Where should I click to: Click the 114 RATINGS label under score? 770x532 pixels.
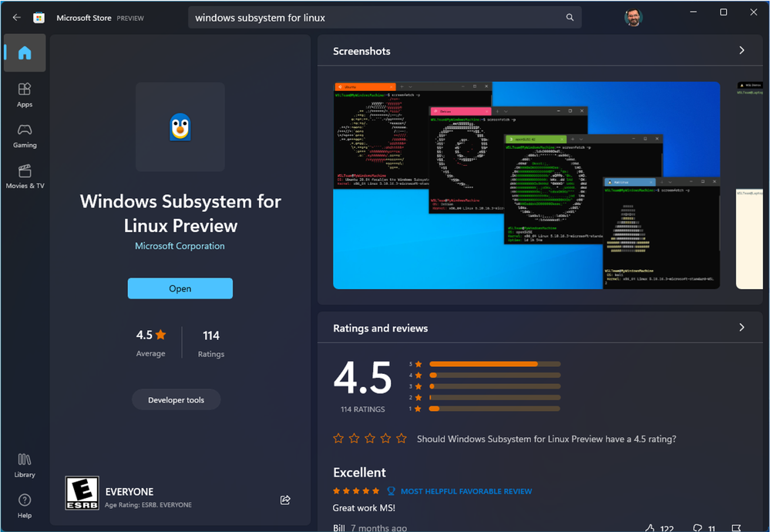pos(363,409)
